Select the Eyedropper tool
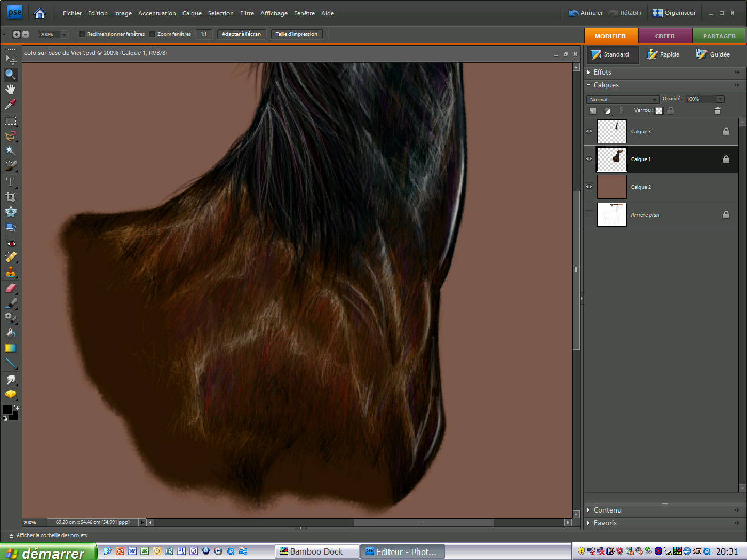This screenshot has width=747, height=560. point(10,104)
